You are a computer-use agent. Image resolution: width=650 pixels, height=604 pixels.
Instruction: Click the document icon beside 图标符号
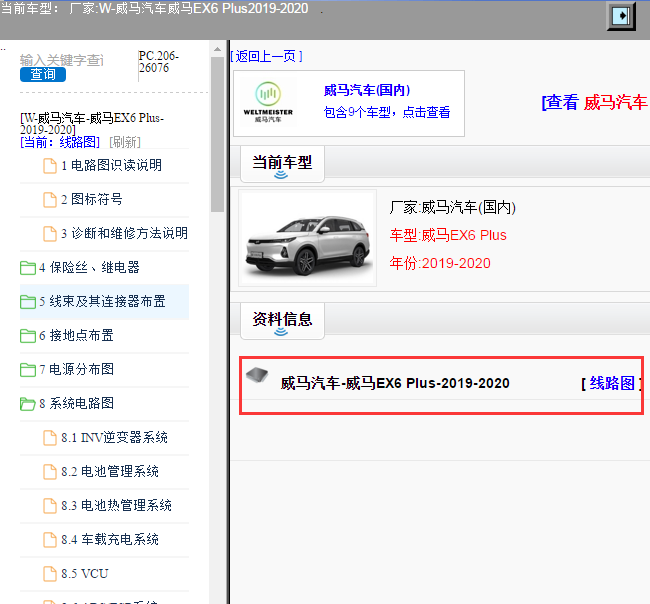coord(50,199)
